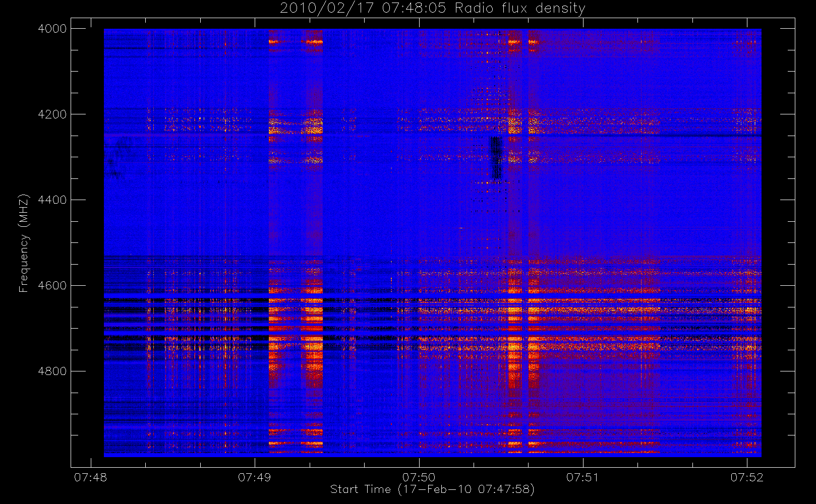This screenshot has width=816, height=504.
Task: Select the 4800 frequency tick label
Action: (52, 371)
